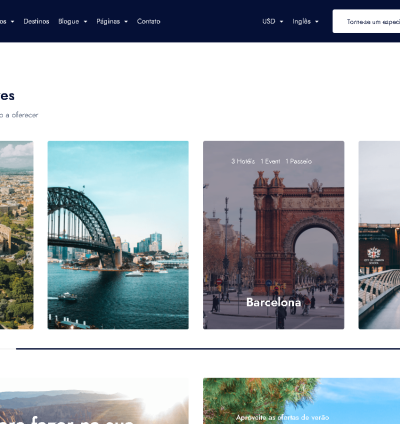
Task: Expand the Páginas dropdown menu
Action: coord(112,21)
